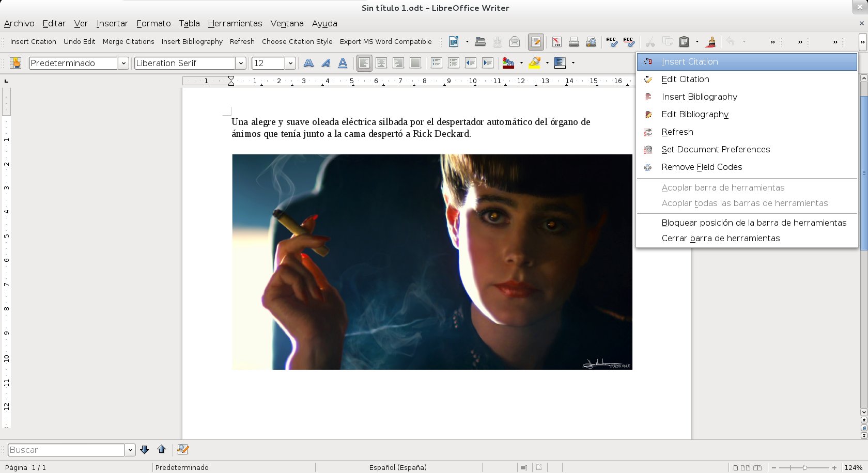Decrease paragraph indent
Screen dimensions: 868x473
[x=471, y=63]
